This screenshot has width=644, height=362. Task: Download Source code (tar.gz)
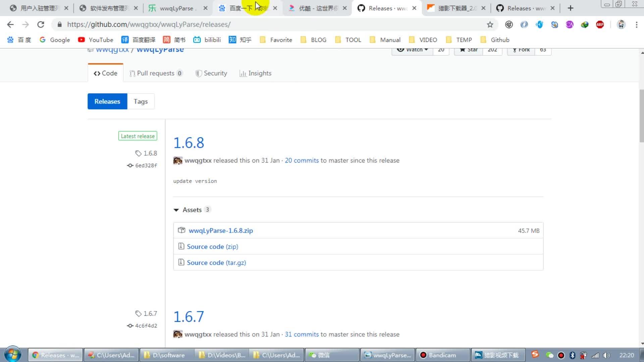216,263
